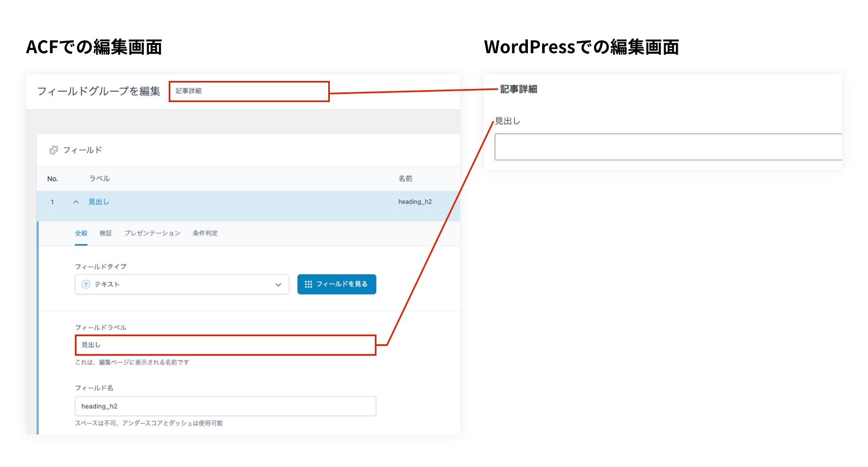Screen dimensions: 868x467
Task: Open the フィールドタイプ dropdown showing テキスト
Action: pyautogui.click(x=182, y=285)
